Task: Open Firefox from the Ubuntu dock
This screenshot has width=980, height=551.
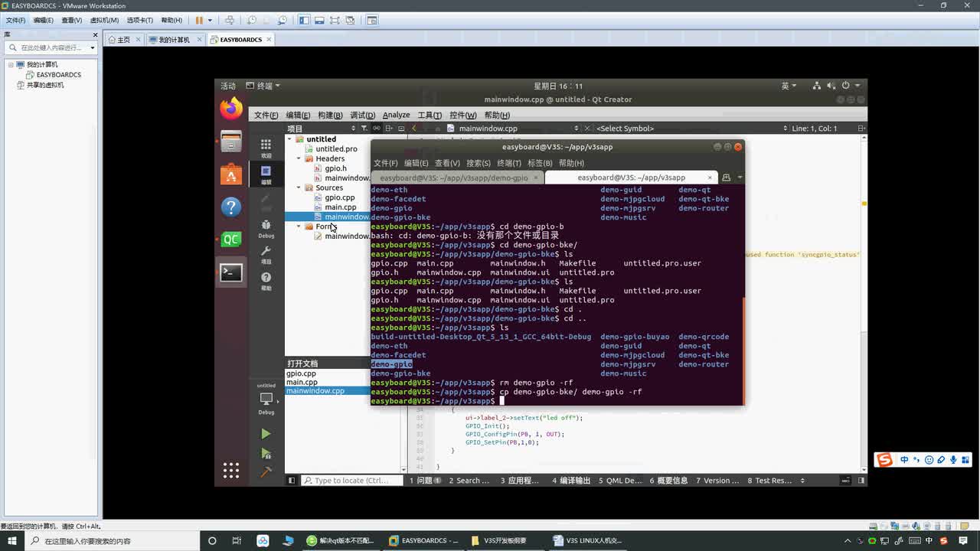Action: 231,109
